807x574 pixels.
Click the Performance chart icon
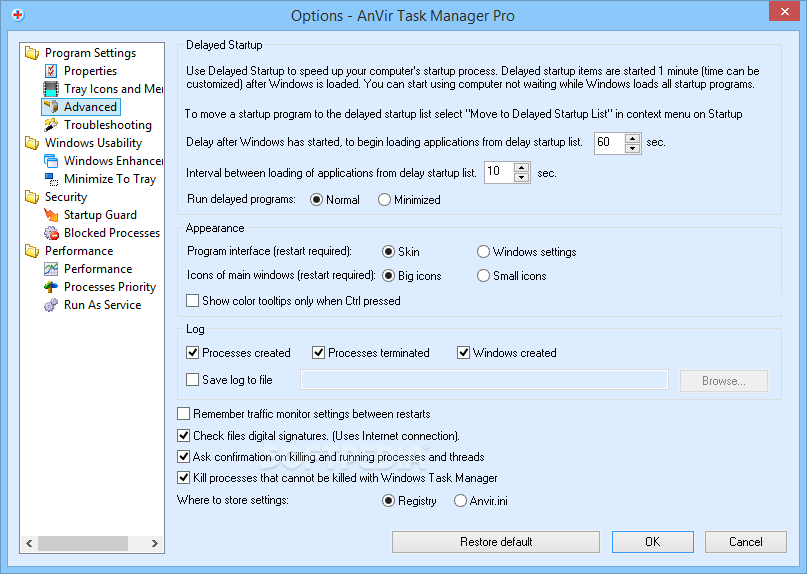tap(51, 269)
